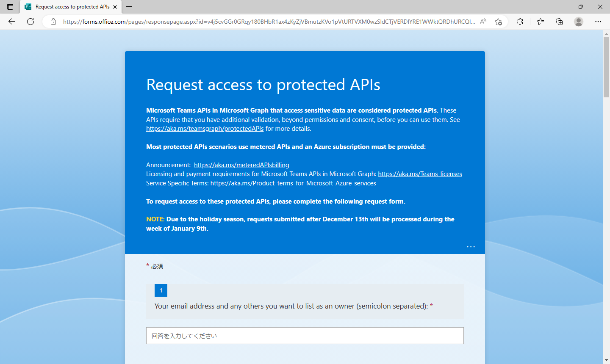The image size is (610, 364).
Task: Restore down the browser window
Action: [581, 7]
